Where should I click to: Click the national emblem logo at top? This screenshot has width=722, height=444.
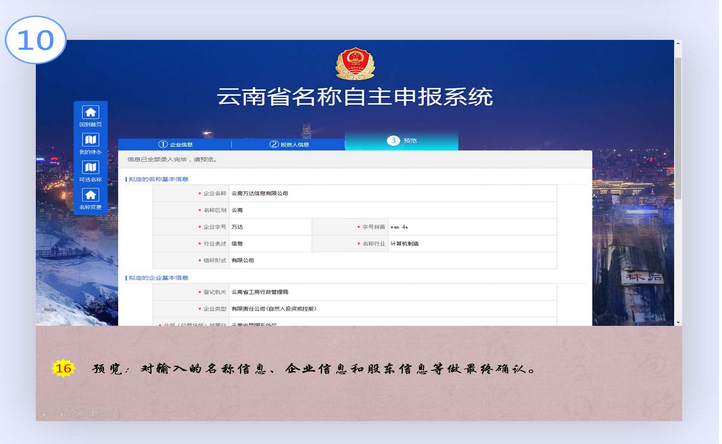point(353,64)
